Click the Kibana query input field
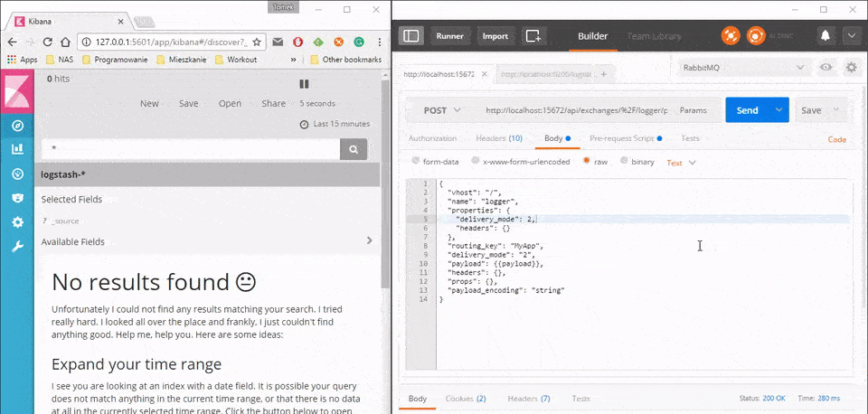The width and height of the screenshot is (868, 414). coord(191,149)
